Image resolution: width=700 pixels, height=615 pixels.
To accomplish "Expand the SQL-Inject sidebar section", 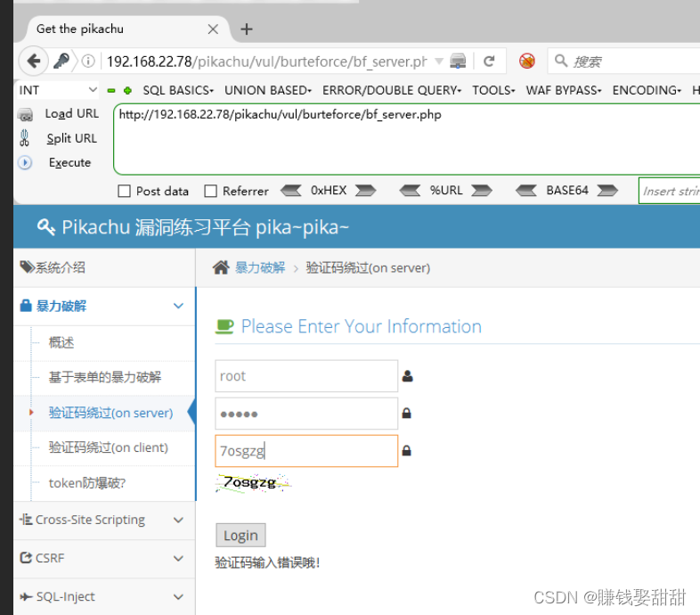I will [179, 596].
